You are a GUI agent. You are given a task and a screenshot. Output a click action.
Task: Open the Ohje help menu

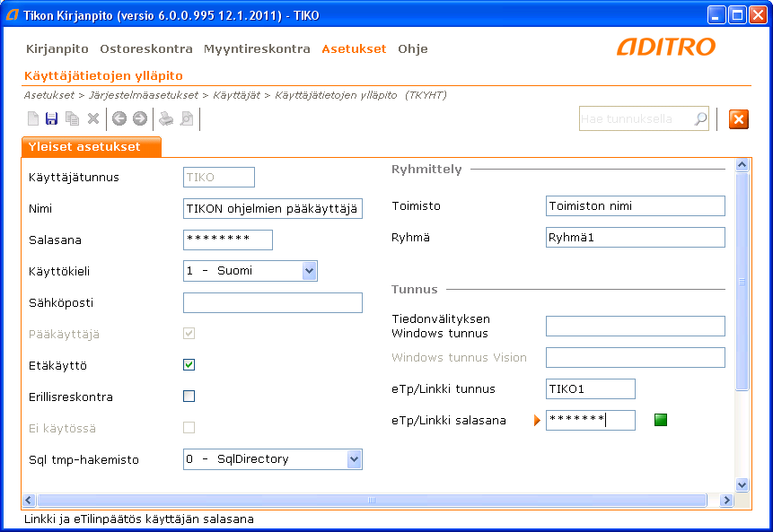point(413,48)
